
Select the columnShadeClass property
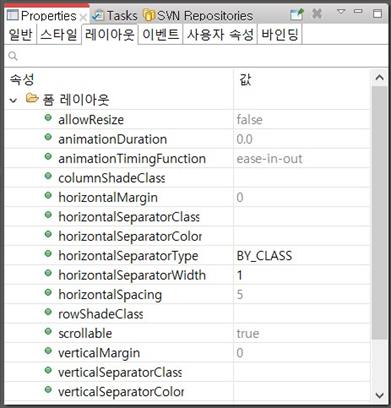112,178
